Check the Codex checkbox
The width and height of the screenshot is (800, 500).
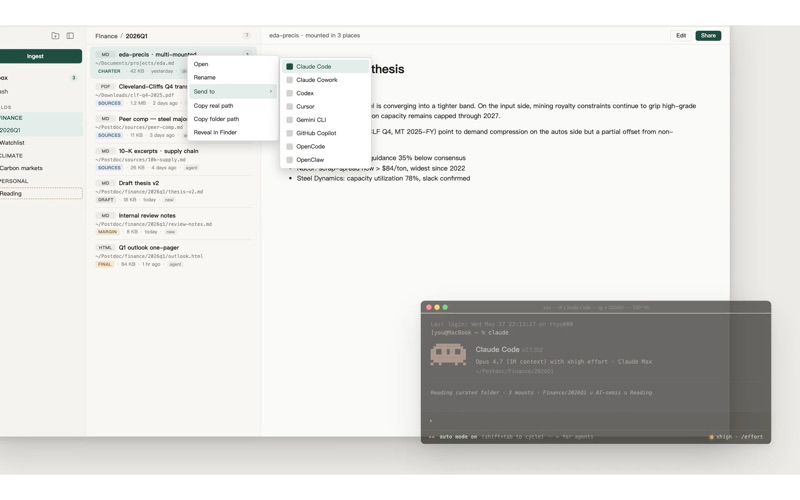[289, 93]
